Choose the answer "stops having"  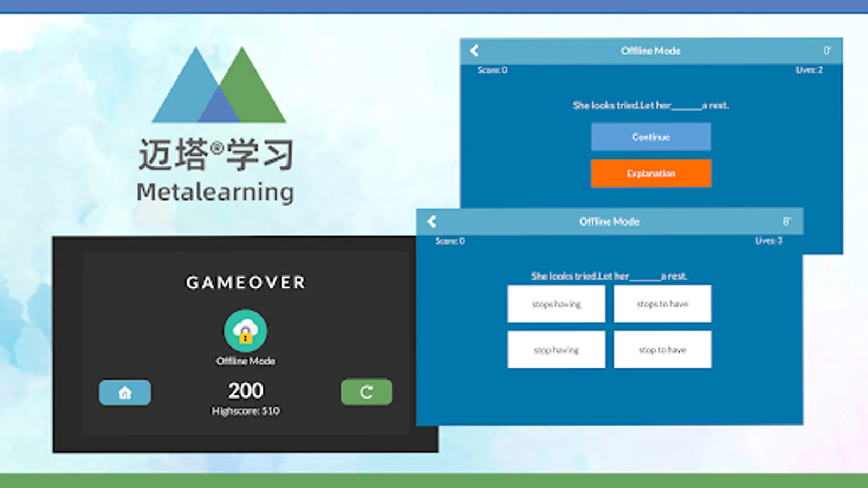point(557,304)
